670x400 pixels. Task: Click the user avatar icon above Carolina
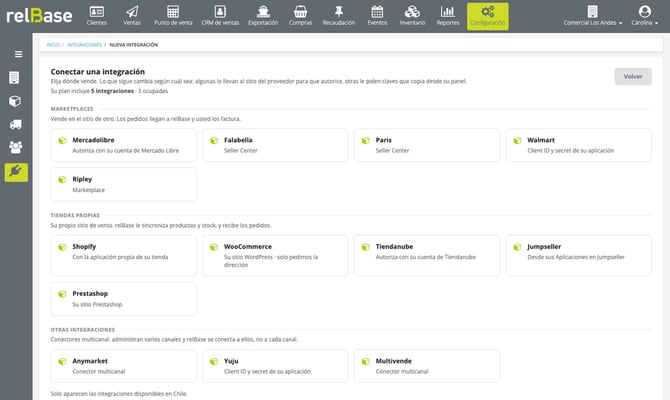645,12
